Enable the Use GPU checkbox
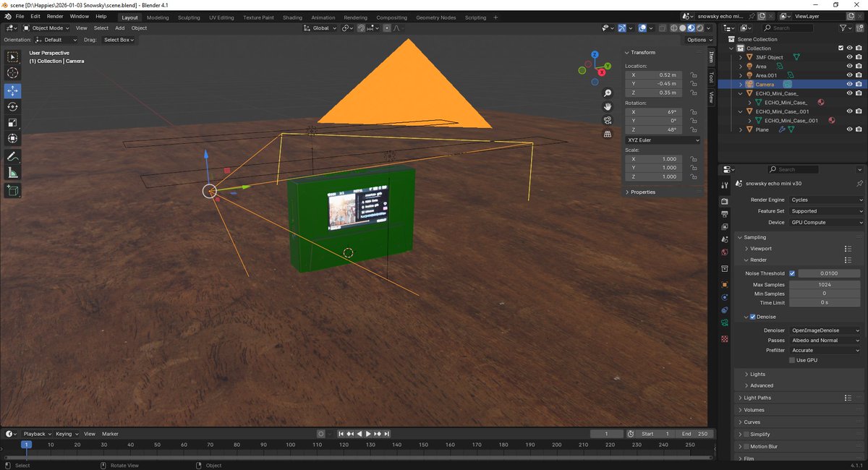Screen dimensions: 868x470 (x=792, y=359)
